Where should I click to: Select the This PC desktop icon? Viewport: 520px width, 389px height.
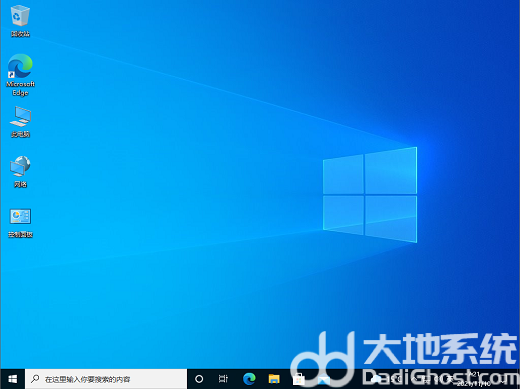coord(20,122)
